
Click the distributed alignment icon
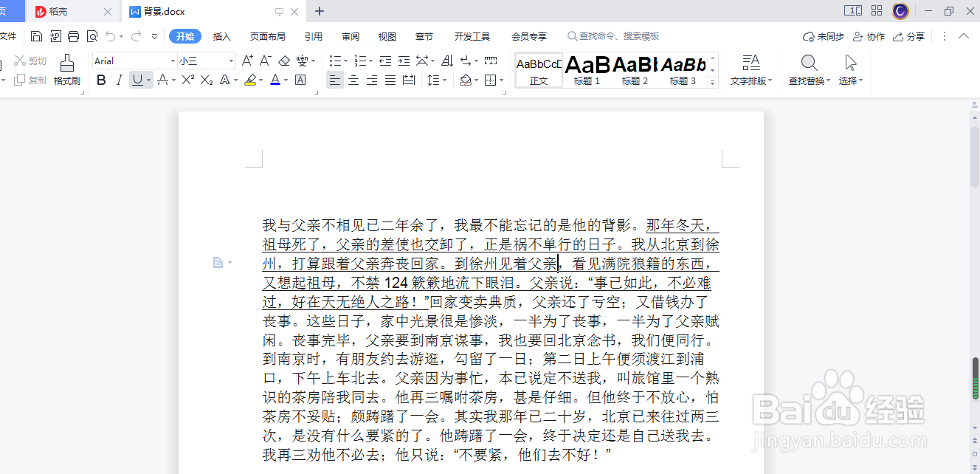pyautogui.click(x=409, y=80)
